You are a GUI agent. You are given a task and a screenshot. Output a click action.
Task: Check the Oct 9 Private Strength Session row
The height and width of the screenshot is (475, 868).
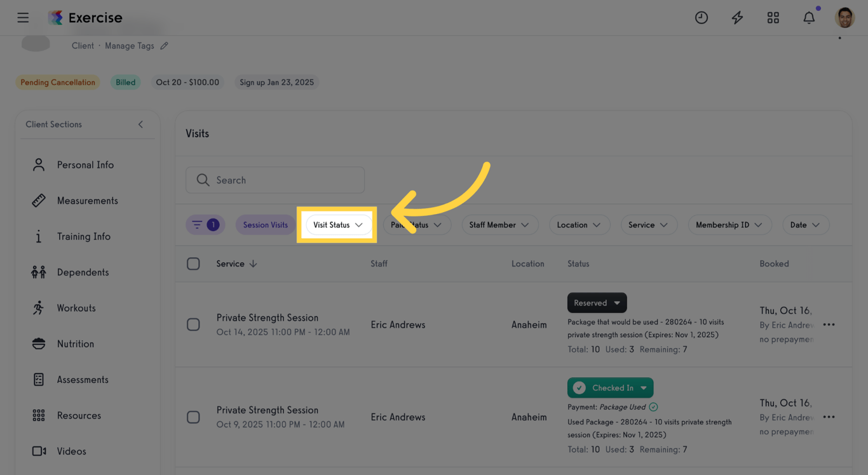pos(193,417)
